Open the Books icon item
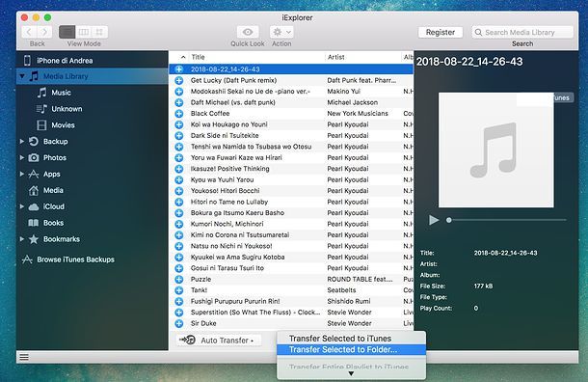Viewport: 588px width, 382px height. pyautogui.click(x=34, y=223)
